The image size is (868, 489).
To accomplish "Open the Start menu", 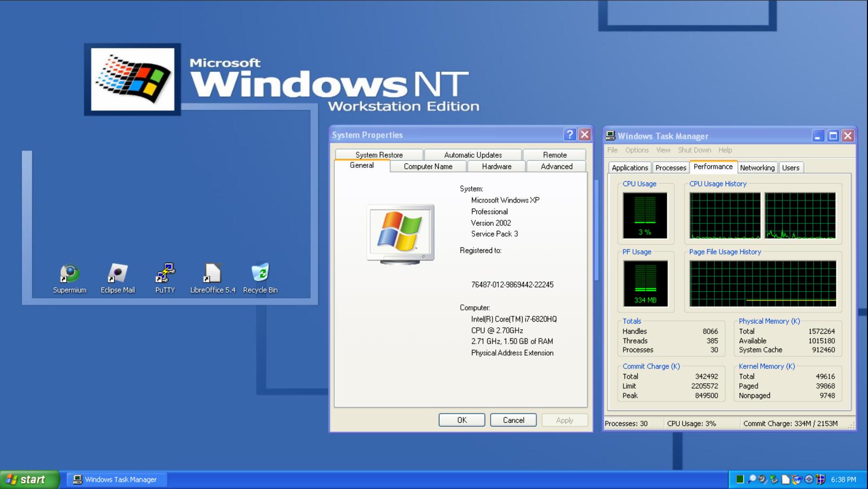I will pos(29,479).
